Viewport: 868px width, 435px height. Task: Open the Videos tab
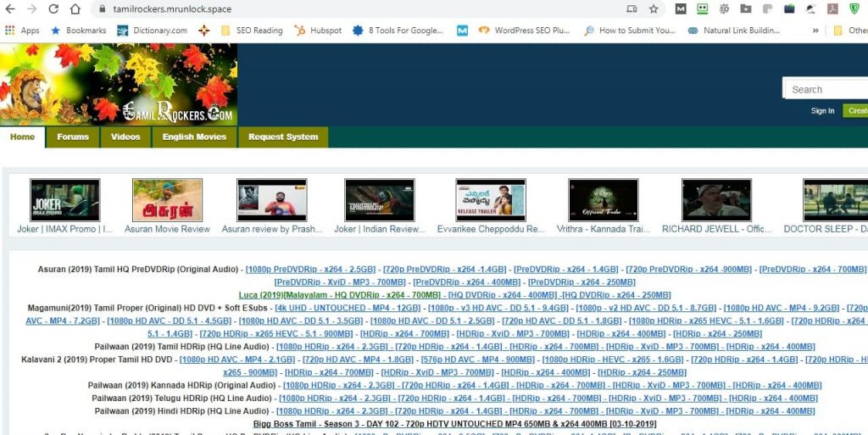point(125,137)
